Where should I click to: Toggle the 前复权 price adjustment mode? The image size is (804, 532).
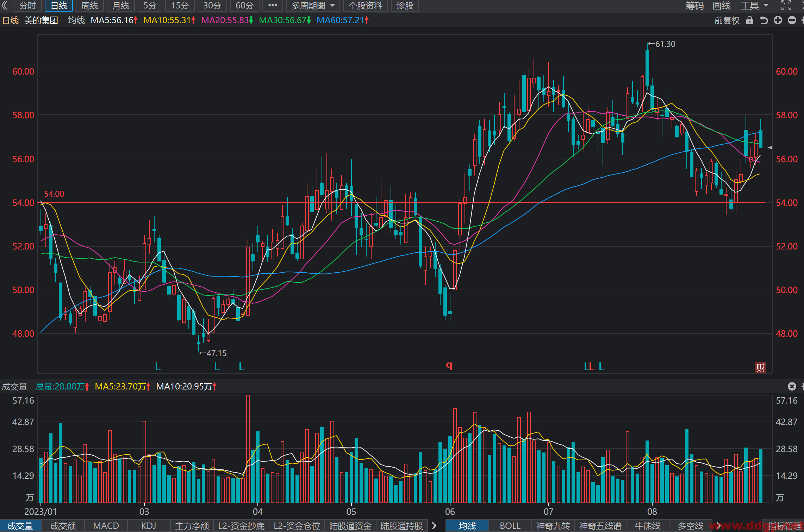(x=727, y=20)
